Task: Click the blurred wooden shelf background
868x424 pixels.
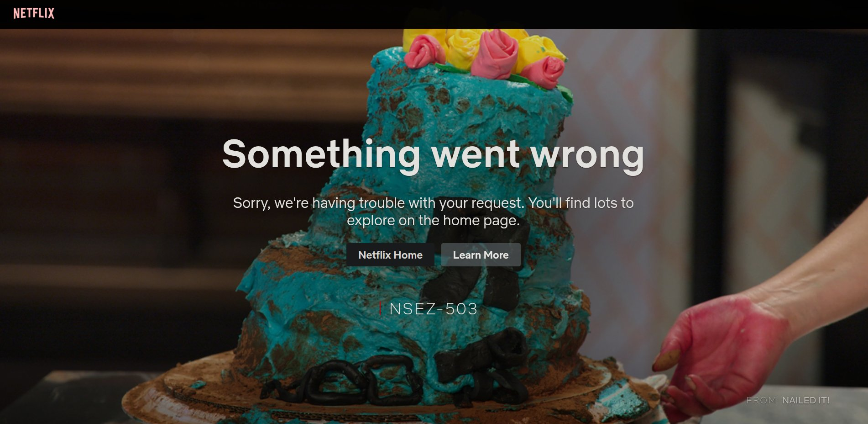Action: pyautogui.click(x=183, y=73)
